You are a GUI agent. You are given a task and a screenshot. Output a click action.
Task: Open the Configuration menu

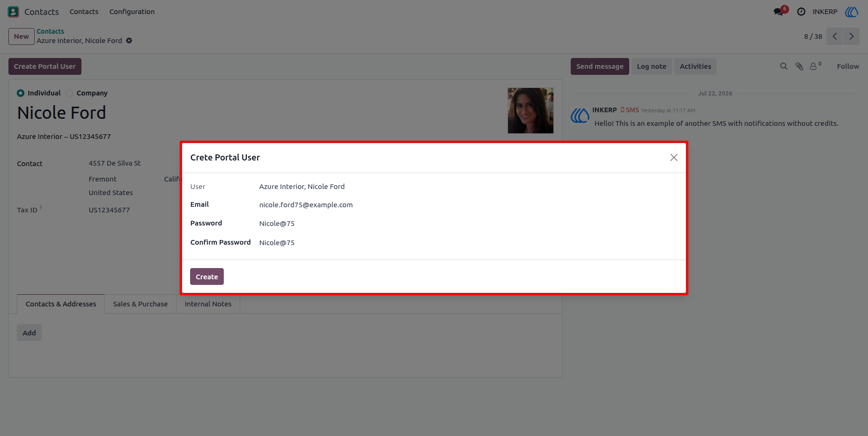[132, 12]
